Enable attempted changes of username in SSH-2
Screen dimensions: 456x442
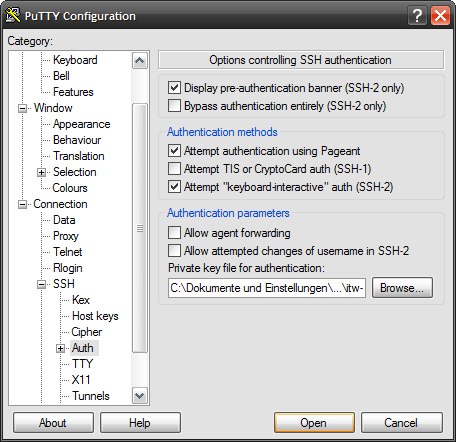(174, 251)
